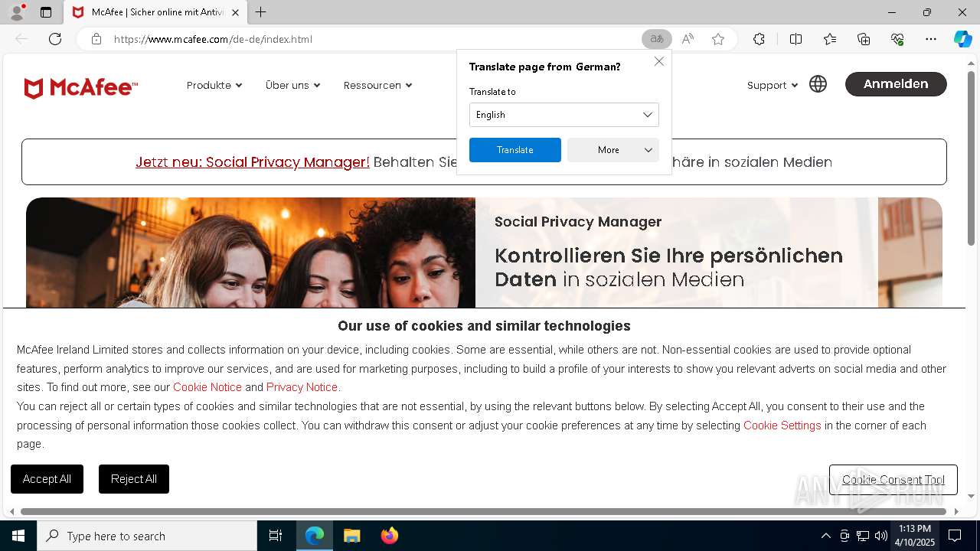Open the tab actions menu icon
This screenshot has width=980, height=551.
pyautogui.click(x=46, y=12)
